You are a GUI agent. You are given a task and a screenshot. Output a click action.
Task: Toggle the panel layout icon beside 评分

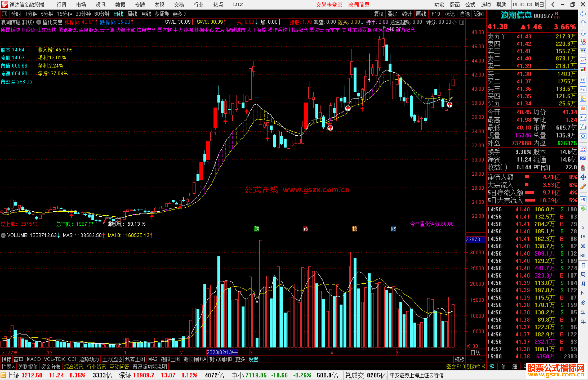pyautogui.click(x=462, y=22)
